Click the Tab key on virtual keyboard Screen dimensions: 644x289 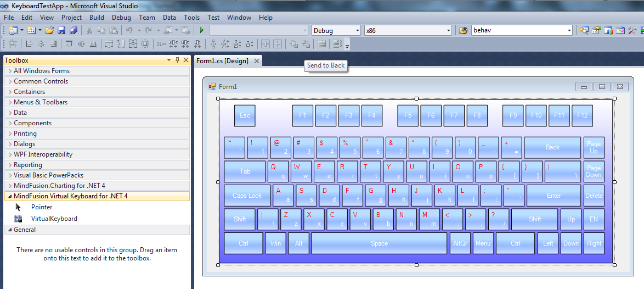point(245,171)
